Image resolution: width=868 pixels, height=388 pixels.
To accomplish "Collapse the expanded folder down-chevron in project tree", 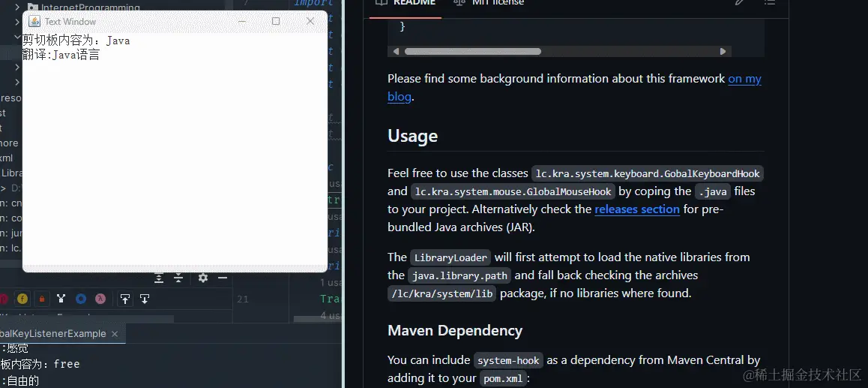I will click(x=17, y=37).
